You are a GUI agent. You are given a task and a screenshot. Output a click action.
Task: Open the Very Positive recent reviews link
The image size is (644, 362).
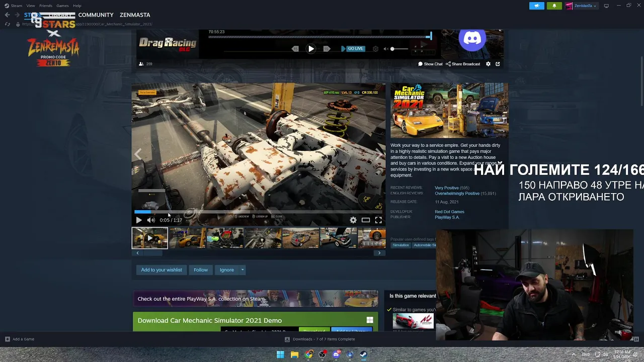click(x=447, y=188)
